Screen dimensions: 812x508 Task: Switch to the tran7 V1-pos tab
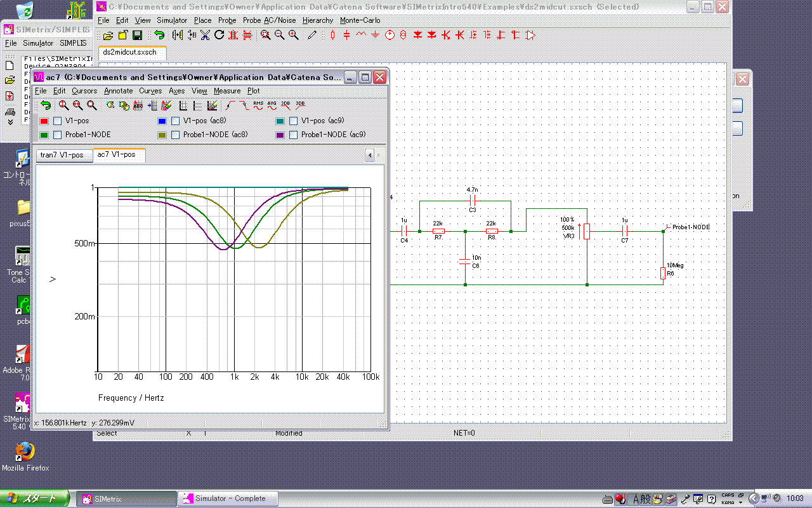click(x=62, y=155)
